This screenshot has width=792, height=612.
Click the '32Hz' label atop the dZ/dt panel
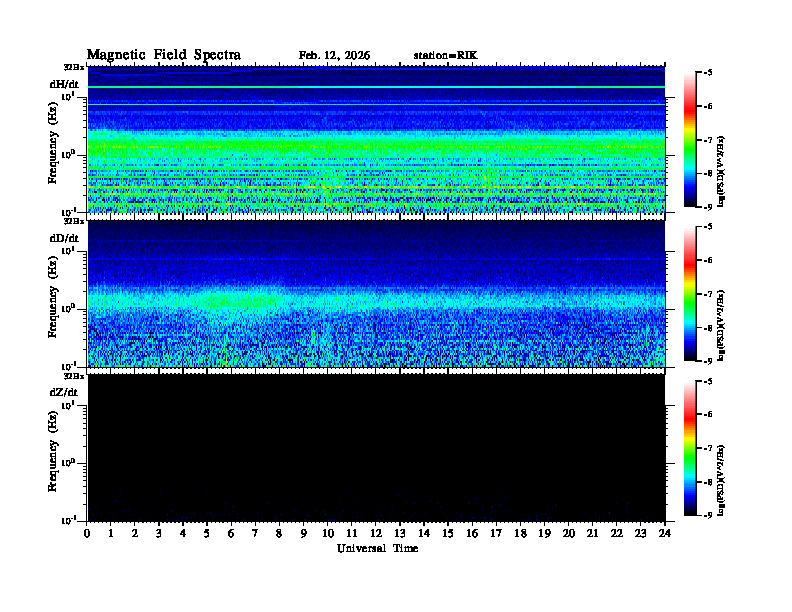[74, 376]
